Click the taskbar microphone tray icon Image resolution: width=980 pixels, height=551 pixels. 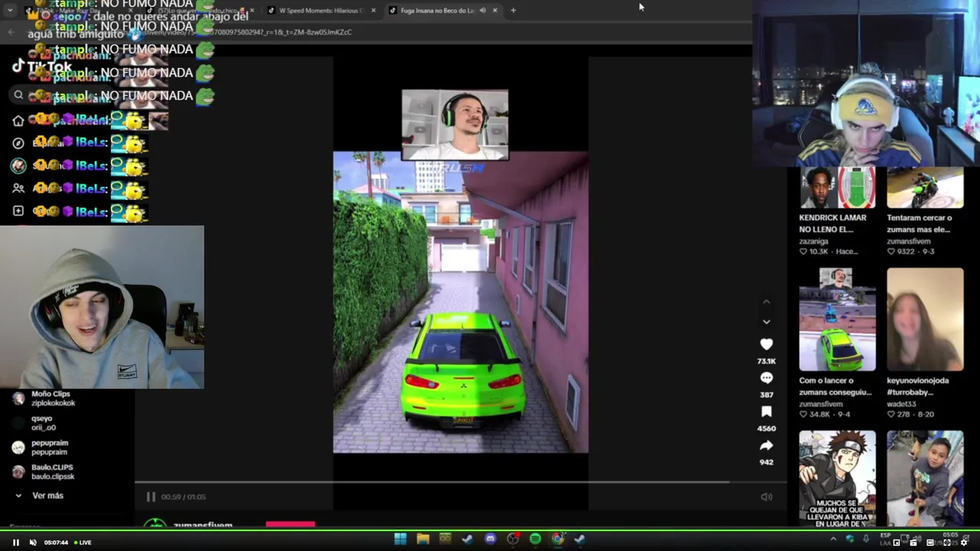(866, 540)
